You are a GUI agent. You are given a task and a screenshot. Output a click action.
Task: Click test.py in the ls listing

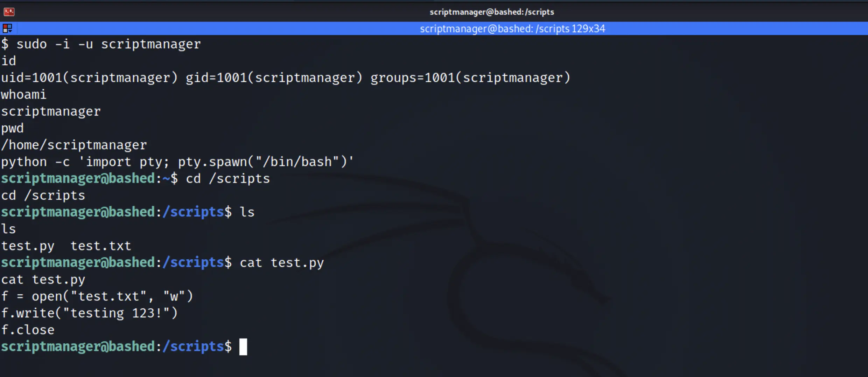tap(28, 246)
